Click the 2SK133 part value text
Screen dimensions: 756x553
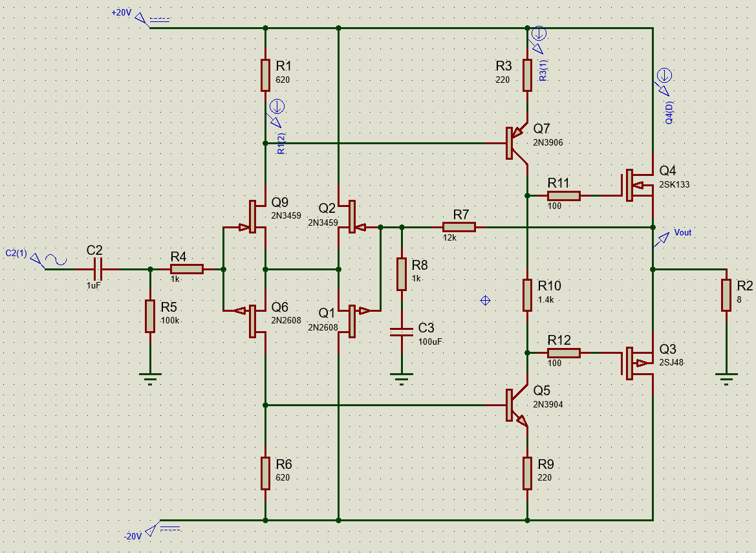pos(674,184)
